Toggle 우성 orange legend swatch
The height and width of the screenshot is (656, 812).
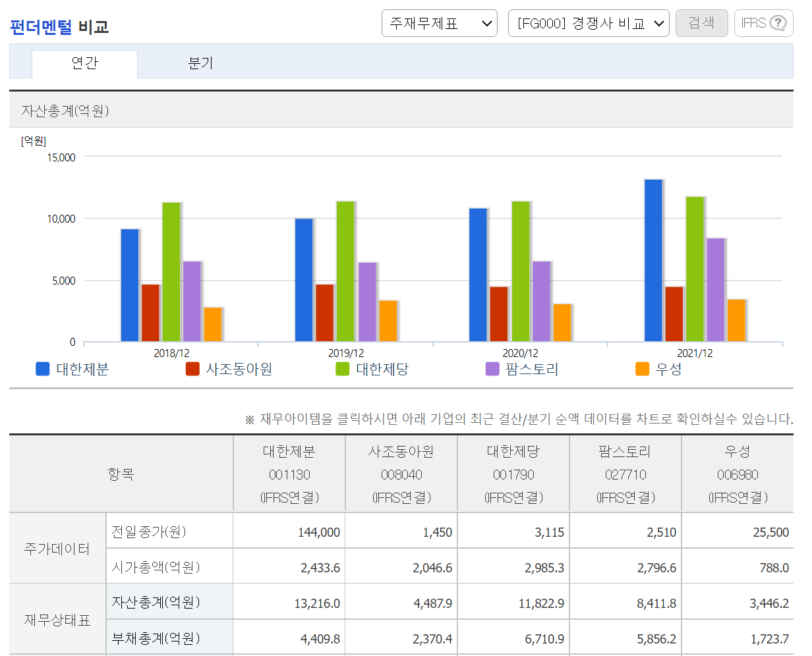click(x=643, y=369)
